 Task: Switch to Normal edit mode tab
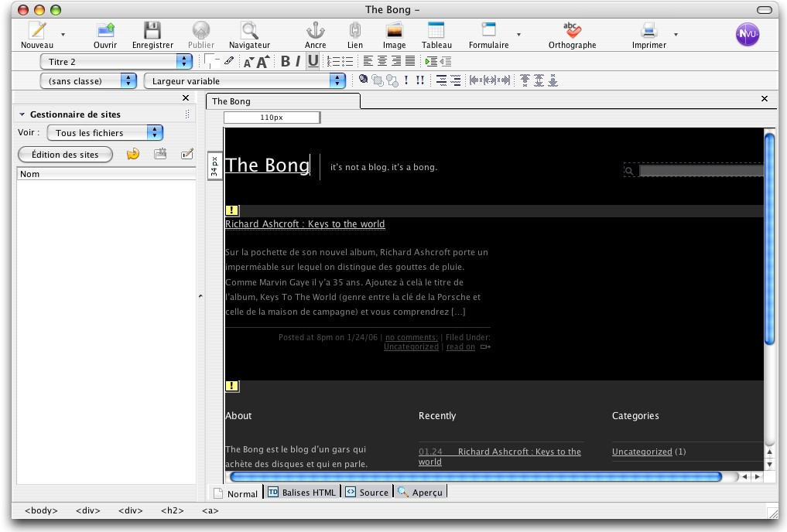click(235, 493)
